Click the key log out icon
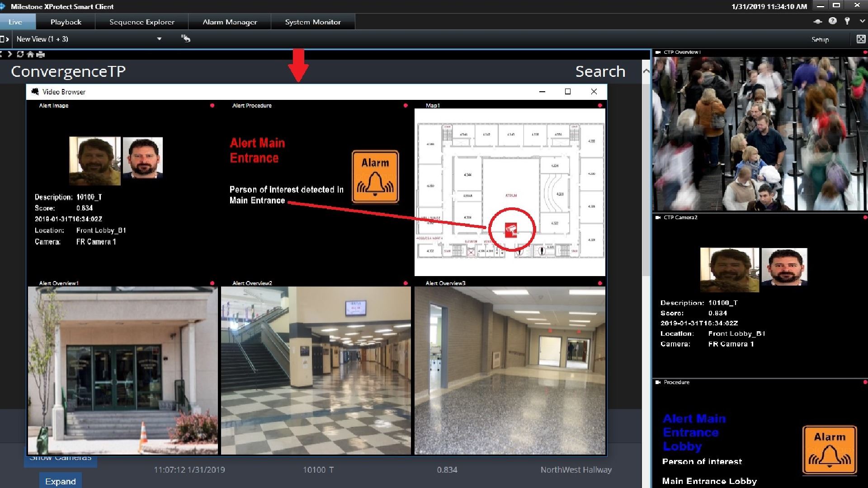The image size is (868, 488). point(847,21)
